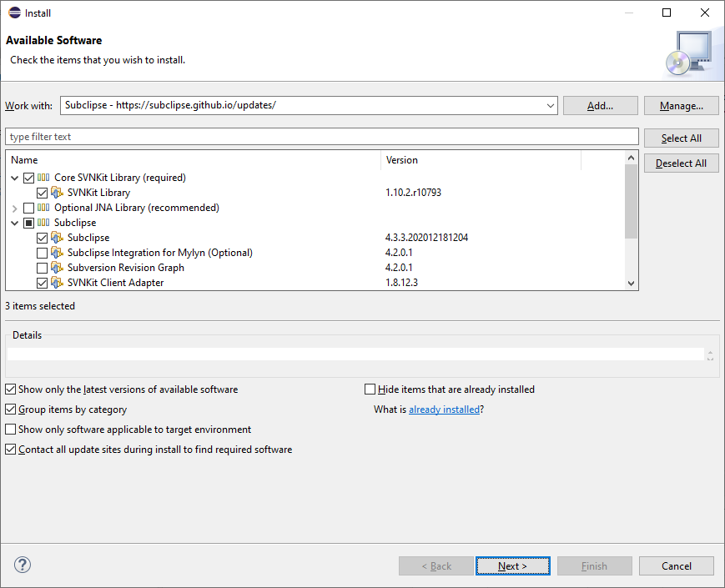This screenshot has height=588, width=725.
Task: Click inside the type filter text field
Action: (x=167, y=136)
